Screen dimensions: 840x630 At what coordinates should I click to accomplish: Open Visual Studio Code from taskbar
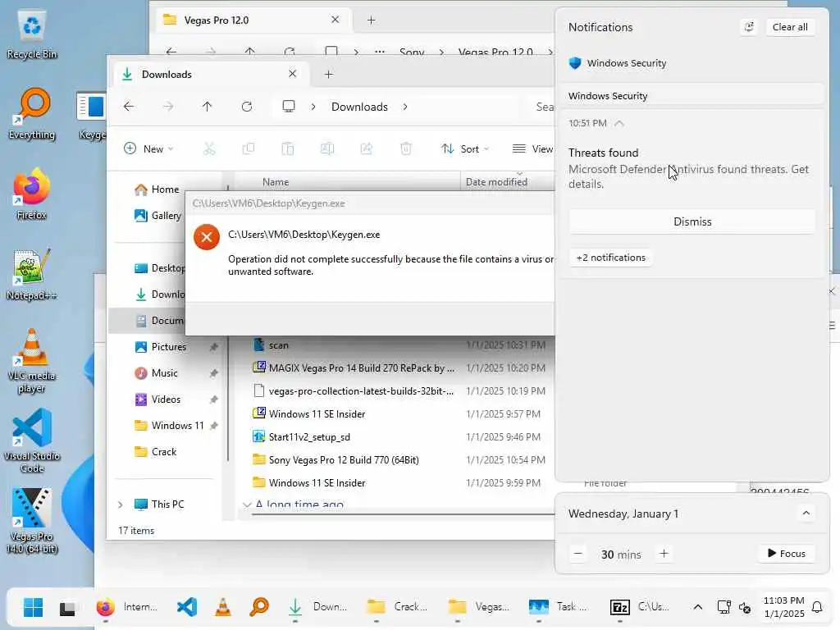pos(186,607)
